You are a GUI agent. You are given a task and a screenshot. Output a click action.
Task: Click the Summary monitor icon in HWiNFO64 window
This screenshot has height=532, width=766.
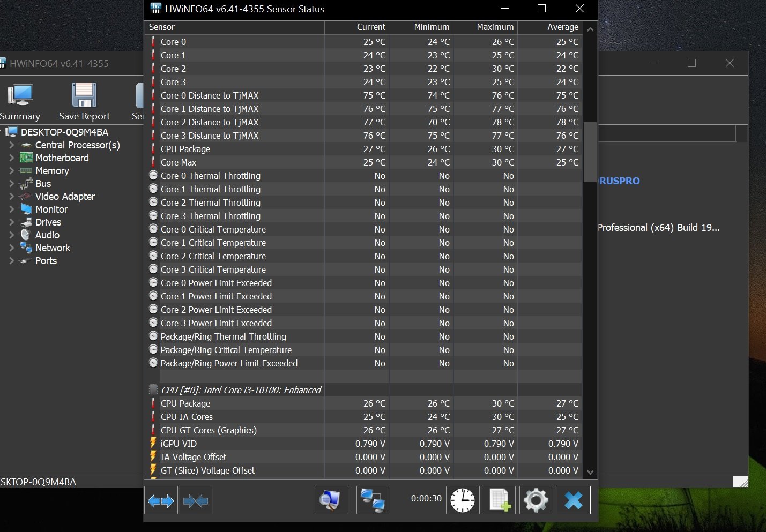click(20, 95)
